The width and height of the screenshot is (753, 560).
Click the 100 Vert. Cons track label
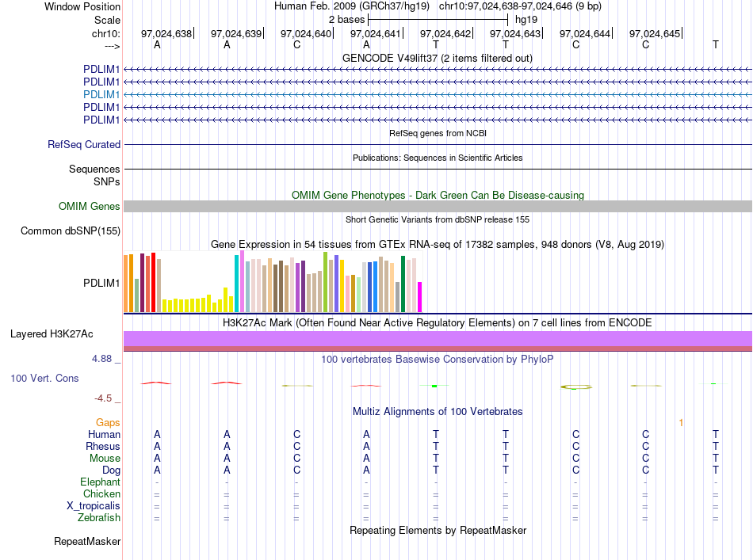[x=44, y=378]
